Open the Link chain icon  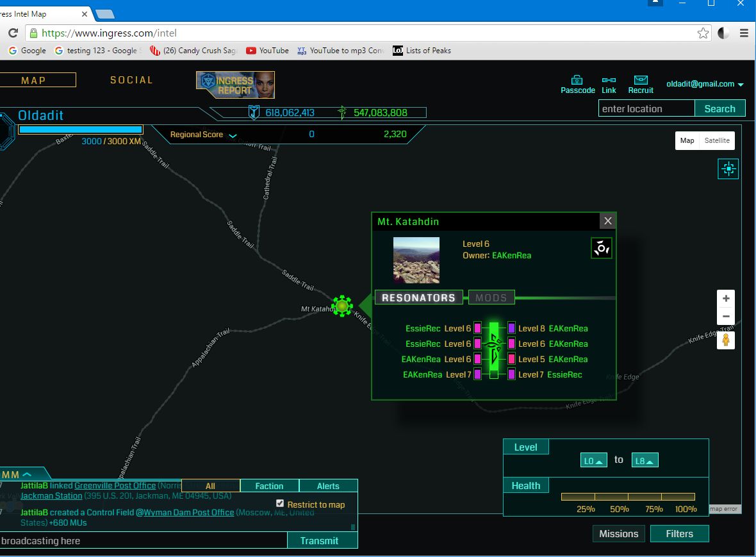(x=609, y=80)
